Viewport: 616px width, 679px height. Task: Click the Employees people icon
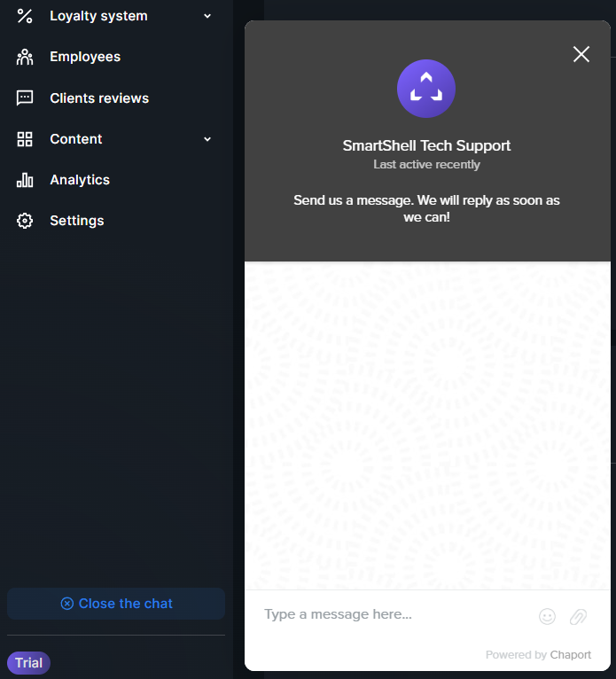(25, 57)
